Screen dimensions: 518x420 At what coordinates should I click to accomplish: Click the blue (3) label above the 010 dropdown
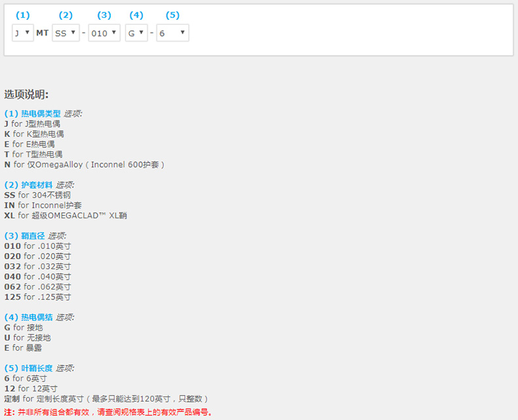[104, 15]
